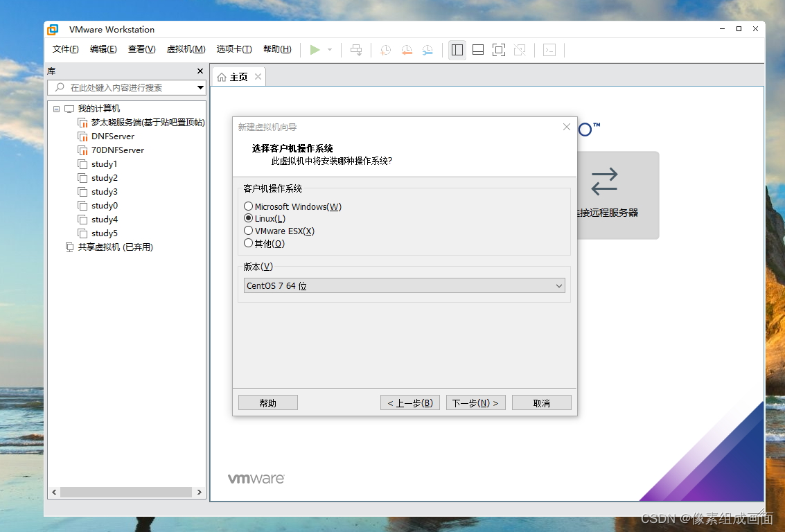Click the 70DNFServer VM icon
The height and width of the screenshot is (532, 785).
[x=82, y=150]
